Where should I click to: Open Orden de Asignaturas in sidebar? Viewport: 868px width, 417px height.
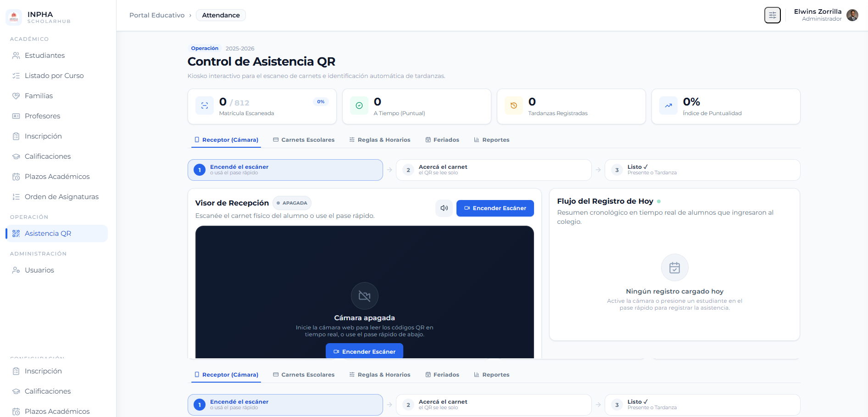[56, 197]
